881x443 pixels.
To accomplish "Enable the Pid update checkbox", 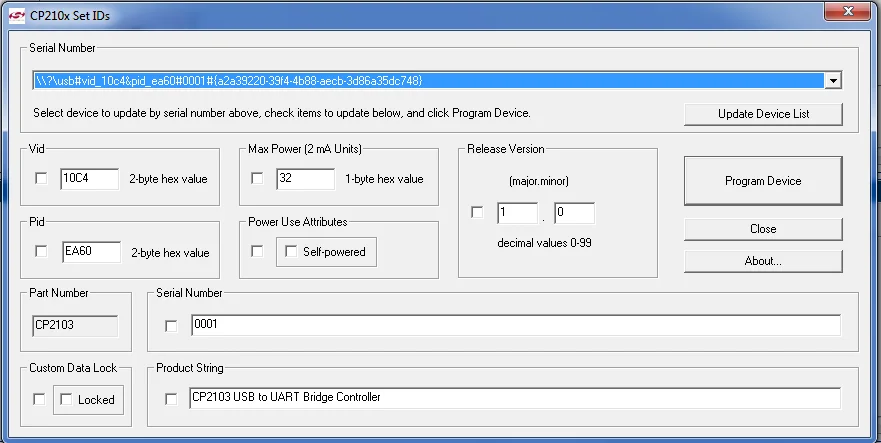I will click(41, 251).
